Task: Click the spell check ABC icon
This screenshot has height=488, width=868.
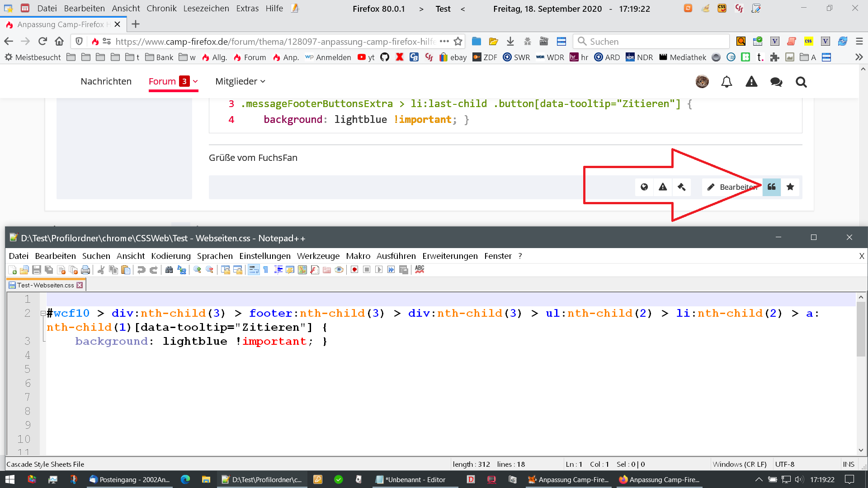Action: (420, 269)
